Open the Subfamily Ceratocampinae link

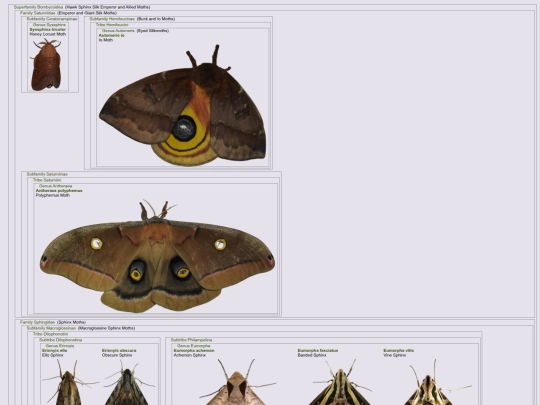52,19
